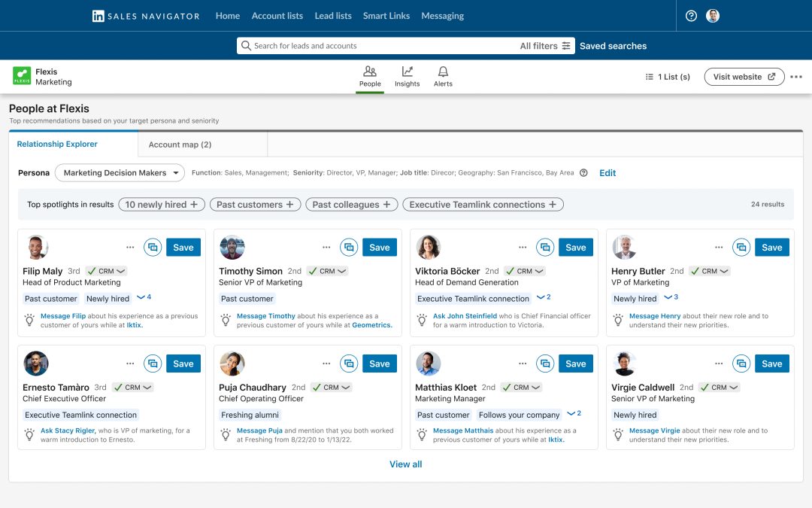Open Messaging in top navigation
The width and height of the screenshot is (812, 508).
[x=443, y=16]
